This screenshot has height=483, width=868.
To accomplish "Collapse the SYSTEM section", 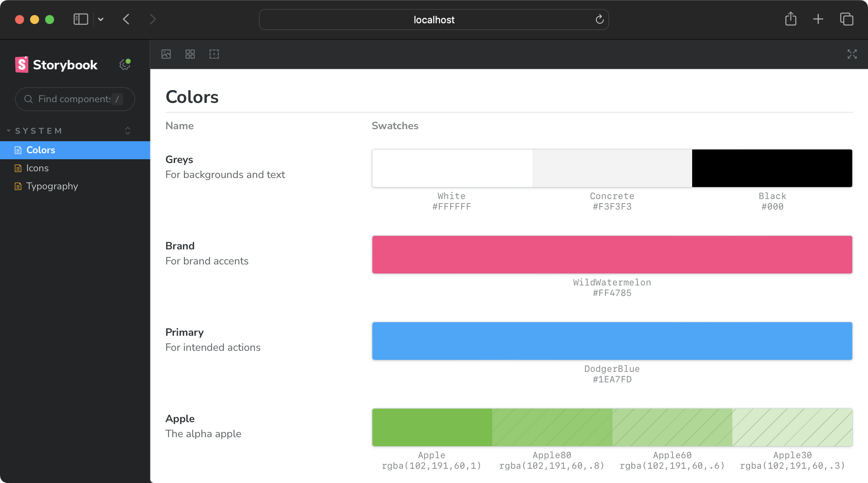I will (x=9, y=130).
